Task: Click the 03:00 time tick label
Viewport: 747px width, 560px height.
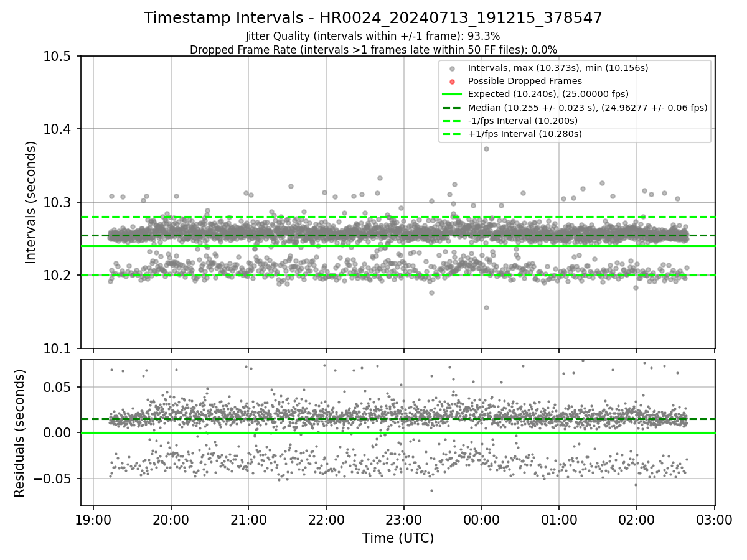Action: [714, 520]
